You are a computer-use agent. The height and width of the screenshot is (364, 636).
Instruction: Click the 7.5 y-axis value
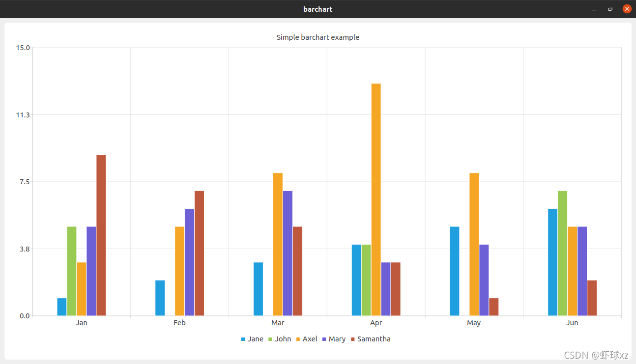click(25, 182)
